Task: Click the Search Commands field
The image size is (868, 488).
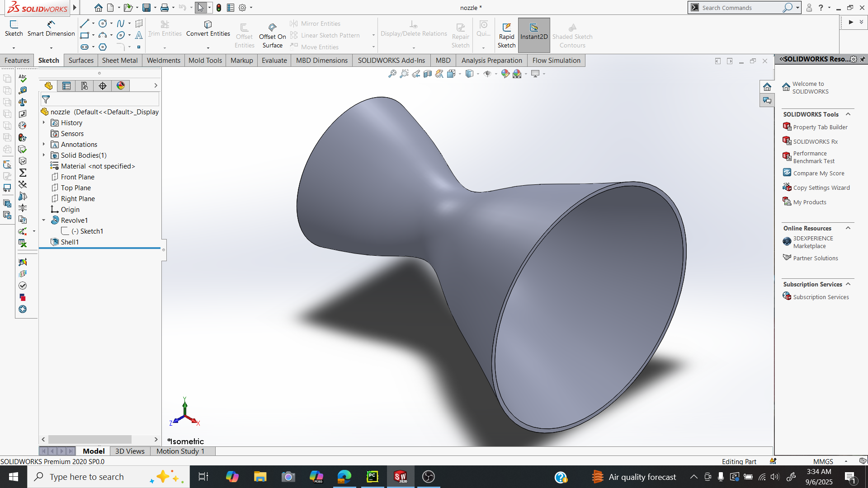Action: 741,8
